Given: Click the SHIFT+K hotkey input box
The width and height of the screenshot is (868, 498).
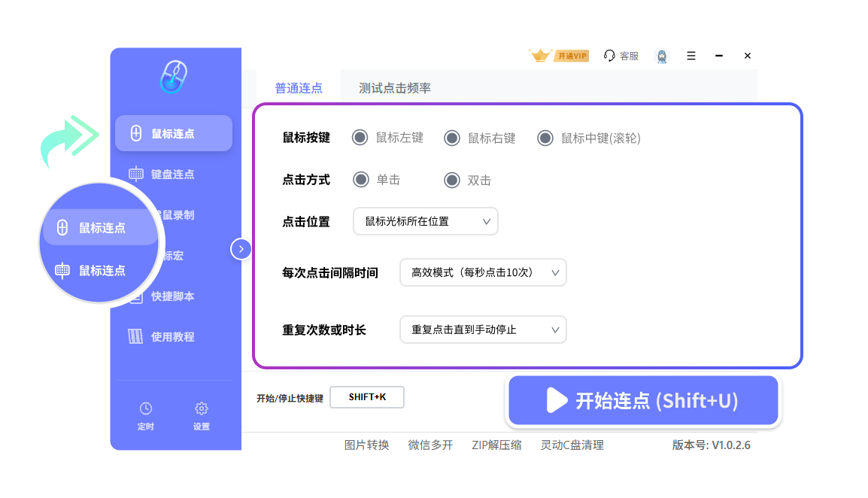Looking at the screenshot, I should pyautogui.click(x=367, y=397).
